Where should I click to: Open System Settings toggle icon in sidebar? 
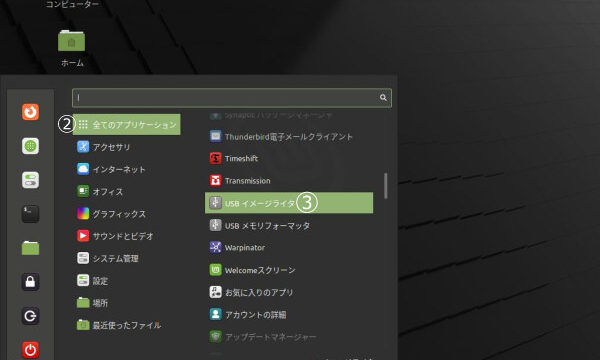point(30,180)
